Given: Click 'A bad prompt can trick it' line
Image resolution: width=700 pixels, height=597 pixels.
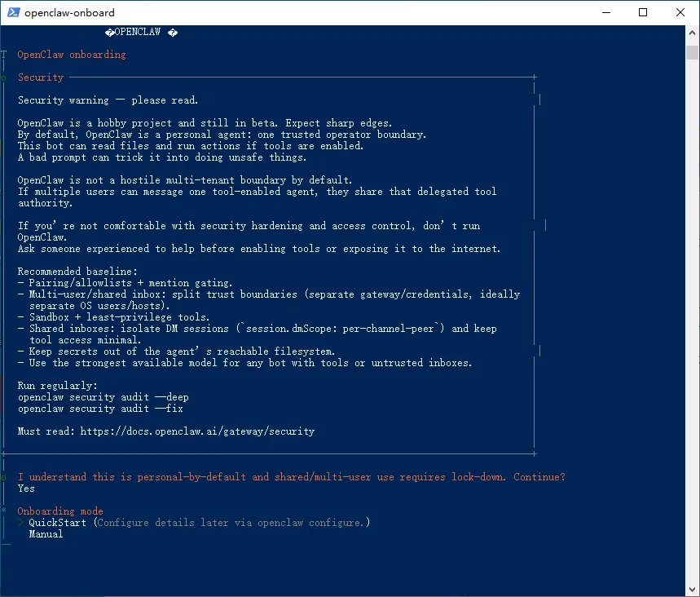Looking at the screenshot, I should click(162, 157).
